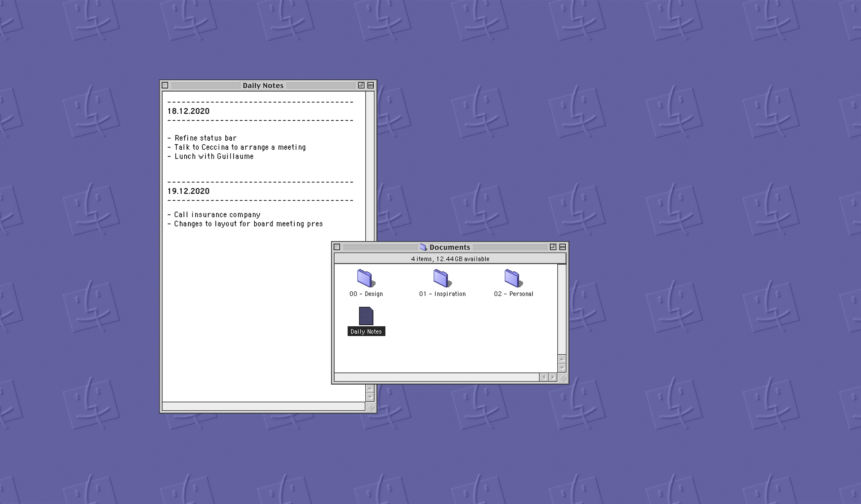Screen dimensions: 861x504
Task: Close the Daily Notes window
Action: pos(165,85)
